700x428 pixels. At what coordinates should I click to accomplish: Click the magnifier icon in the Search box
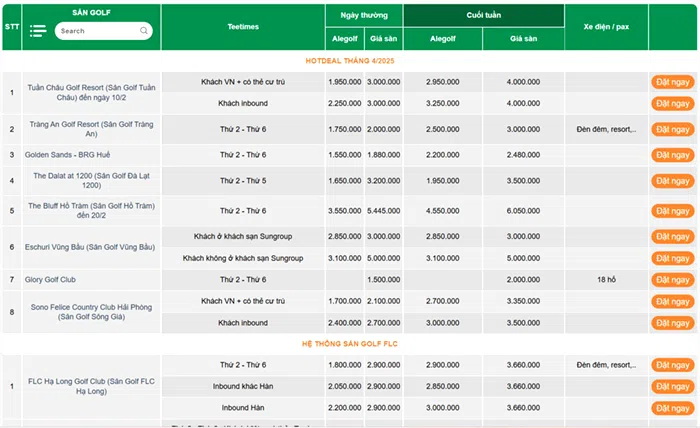144,31
